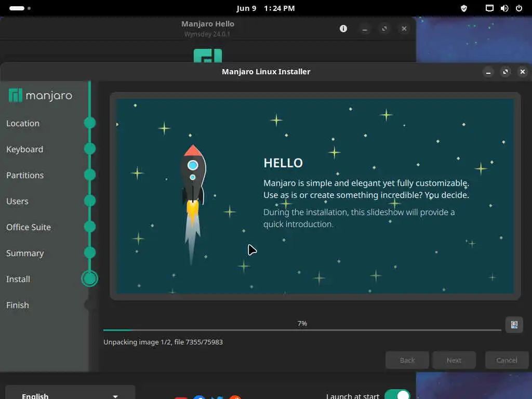
Task: Cancel the installation with the Cancel button
Action: [x=507, y=361]
